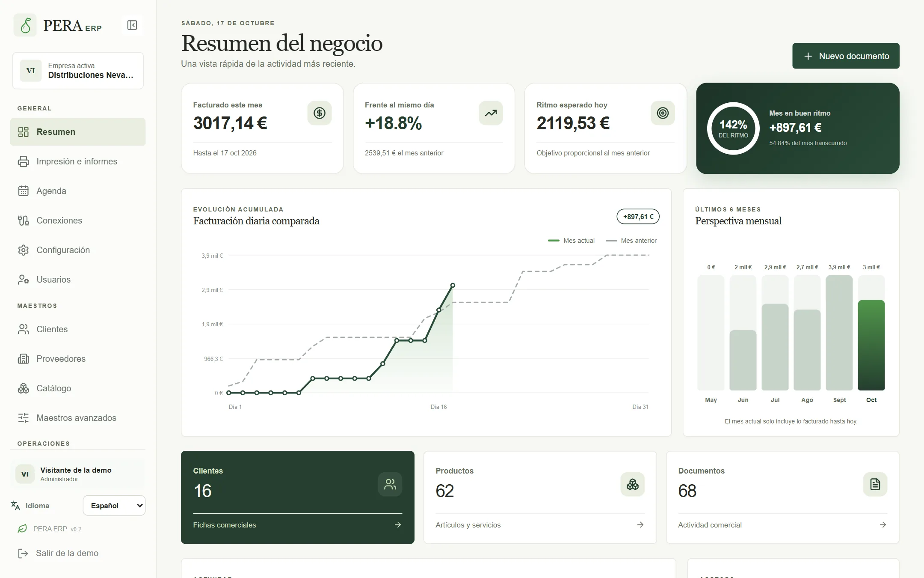
Task: Collapse the sidebar with the panel icon
Action: (x=132, y=25)
